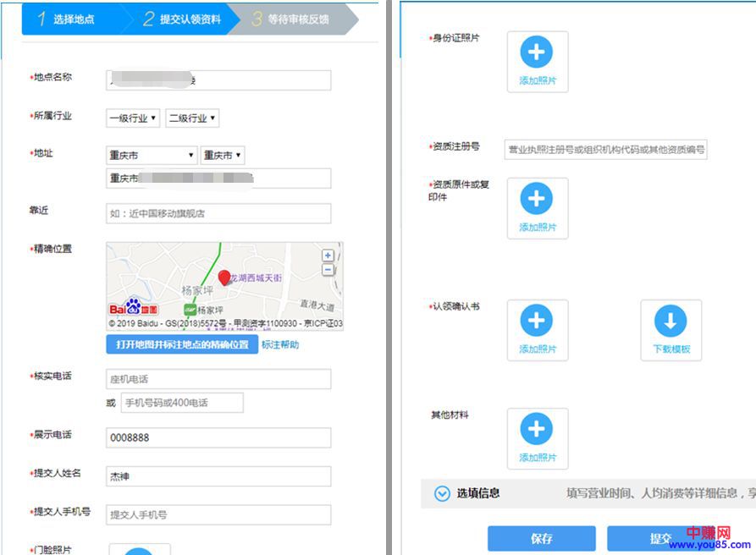Add photo under 其他材料

[537, 429]
